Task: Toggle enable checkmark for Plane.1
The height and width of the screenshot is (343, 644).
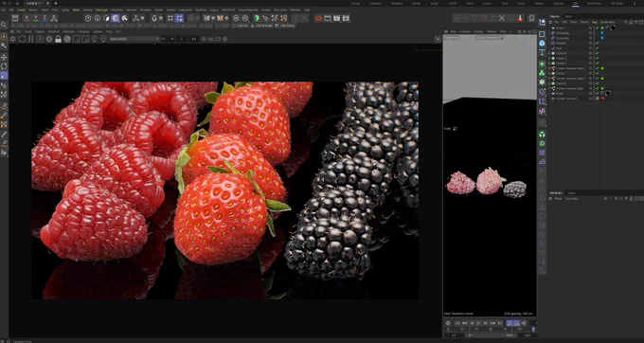Action: click(x=598, y=27)
